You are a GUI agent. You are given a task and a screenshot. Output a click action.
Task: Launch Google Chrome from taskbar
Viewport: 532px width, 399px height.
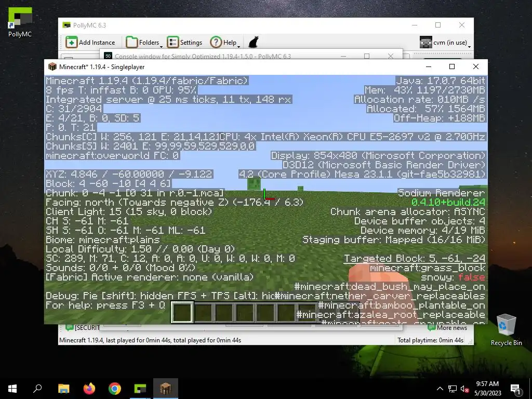(x=115, y=389)
